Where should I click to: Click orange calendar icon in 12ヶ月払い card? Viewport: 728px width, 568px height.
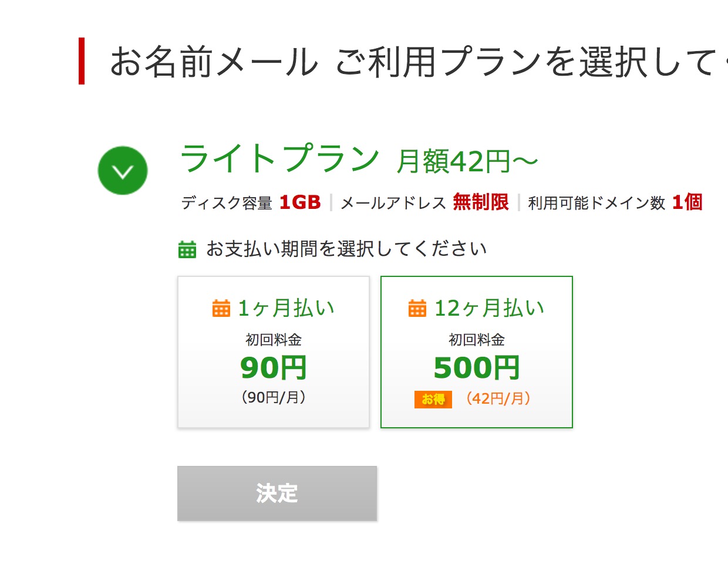point(417,307)
